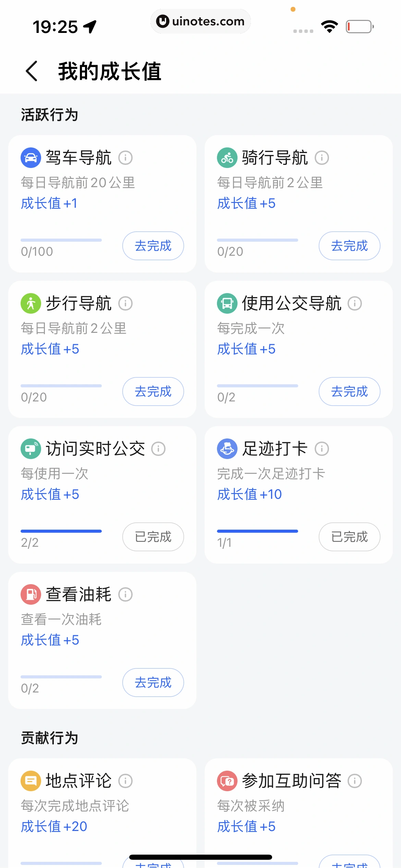Open info tooltip beside 驾车导航
The image size is (401, 868).
point(125,158)
